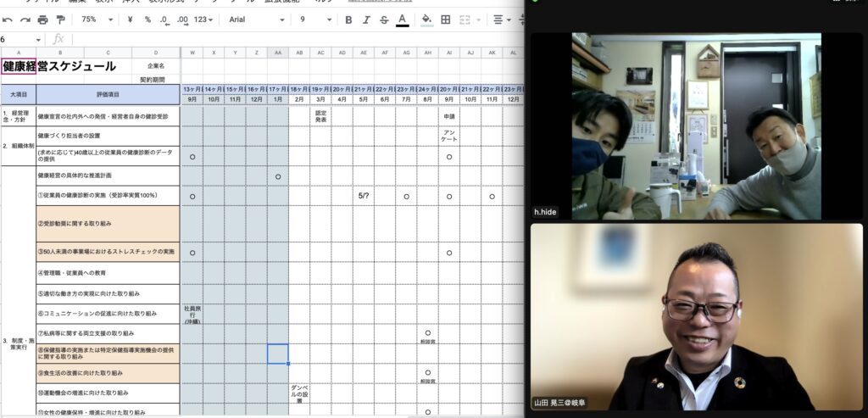Click the 大項目 header cell

coord(19,95)
